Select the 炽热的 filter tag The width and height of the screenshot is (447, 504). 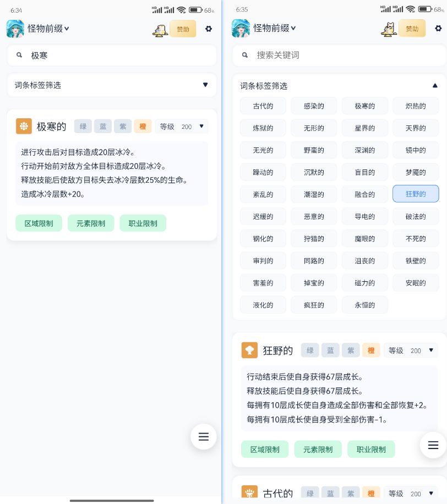pyautogui.click(x=416, y=106)
